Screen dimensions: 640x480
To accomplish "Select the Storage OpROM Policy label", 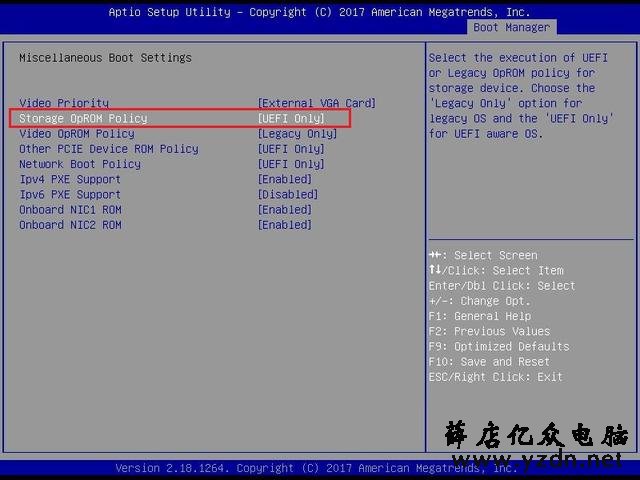I will point(83,118).
